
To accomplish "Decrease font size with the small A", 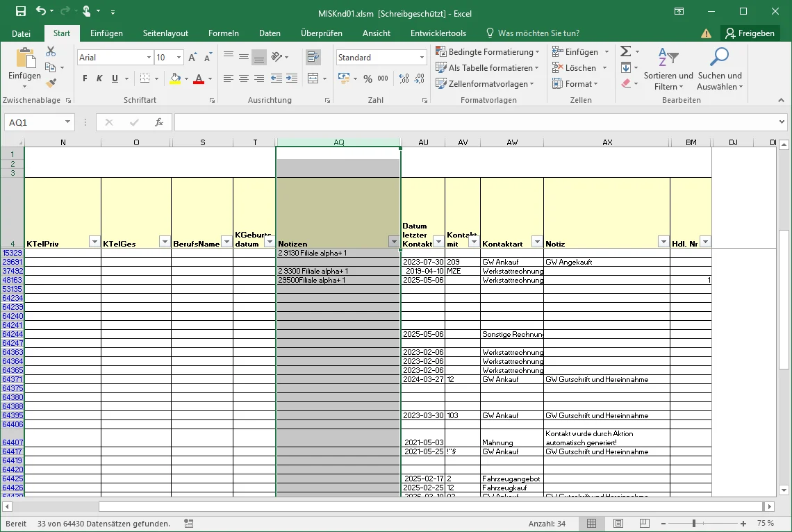I will click(x=208, y=58).
